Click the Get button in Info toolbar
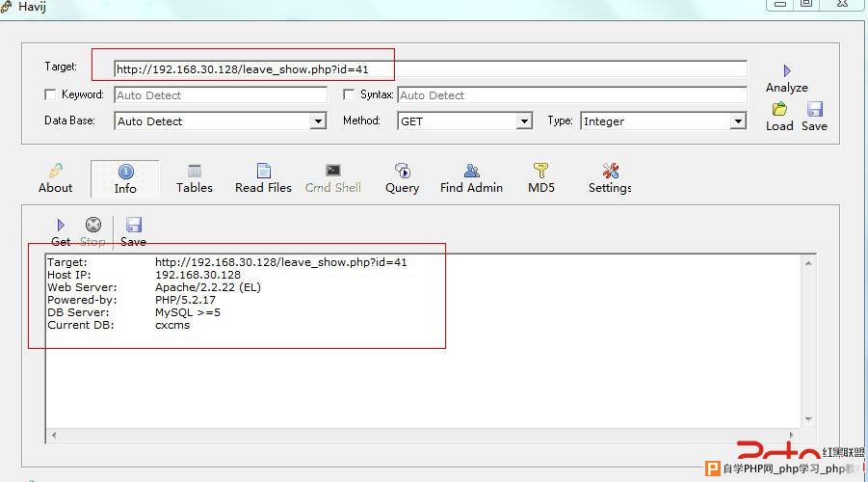The image size is (868, 482). 61,232
